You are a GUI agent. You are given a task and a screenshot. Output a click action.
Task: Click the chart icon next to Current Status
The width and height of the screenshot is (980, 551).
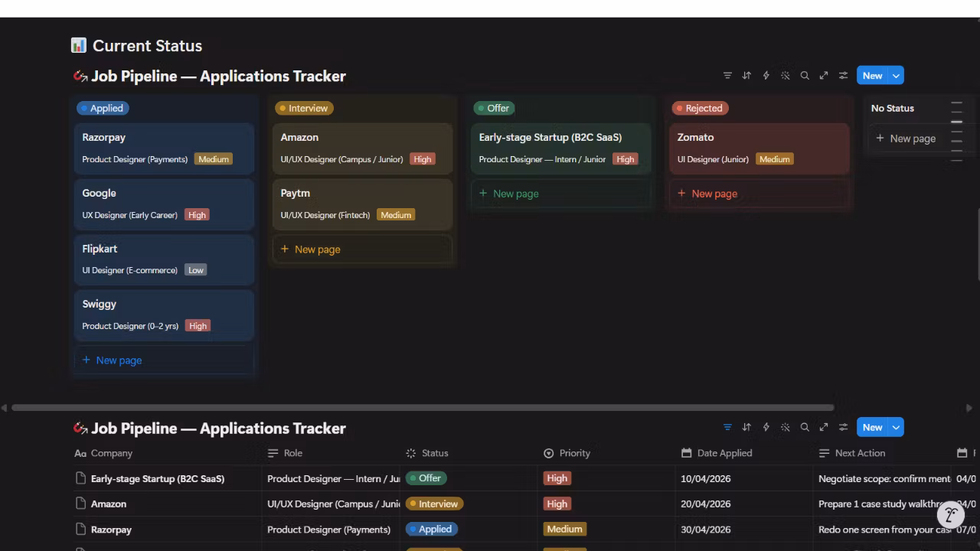click(78, 45)
